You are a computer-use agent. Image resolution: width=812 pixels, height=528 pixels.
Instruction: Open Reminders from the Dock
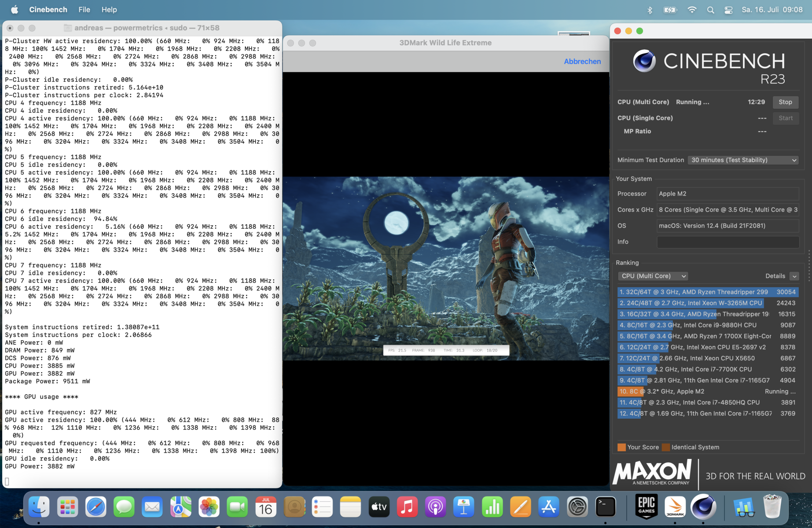click(322, 507)
